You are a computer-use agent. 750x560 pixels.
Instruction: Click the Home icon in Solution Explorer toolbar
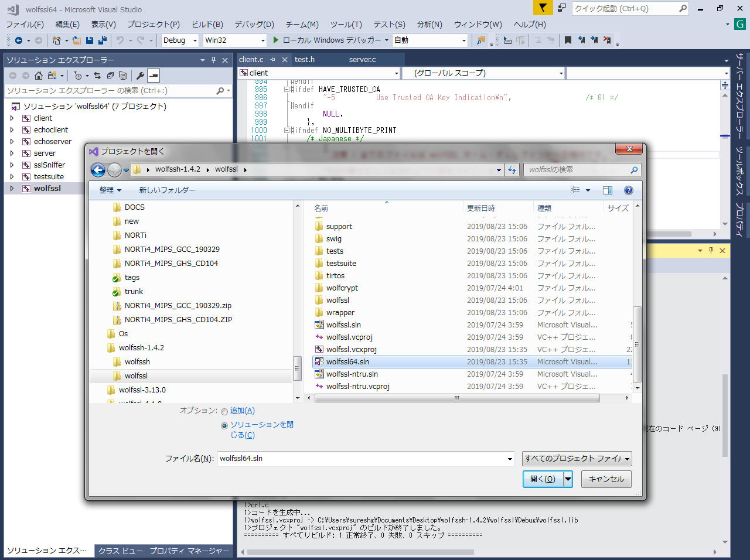[39, 76]
